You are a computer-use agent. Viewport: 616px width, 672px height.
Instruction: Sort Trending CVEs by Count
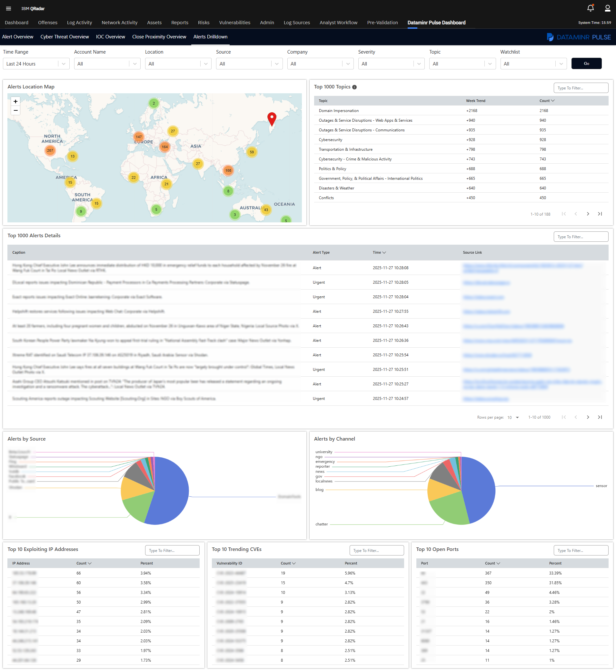[288, 563]
